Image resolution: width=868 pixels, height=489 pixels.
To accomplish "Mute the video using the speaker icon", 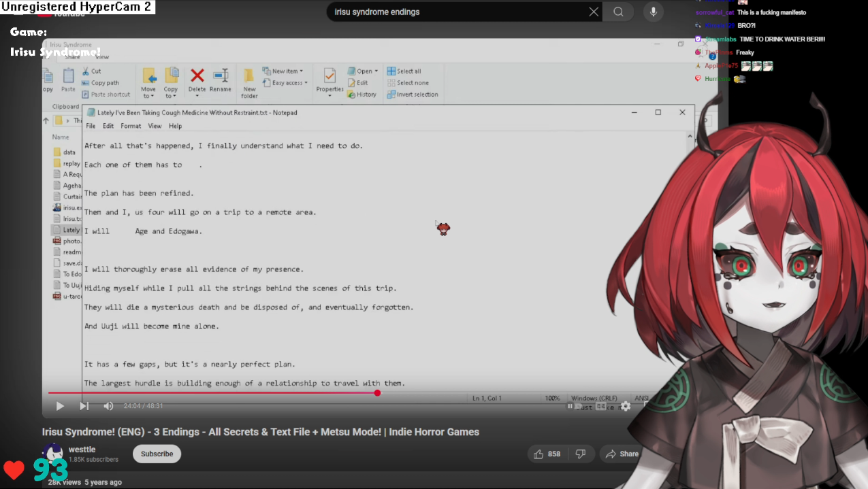I will point(108,406).
